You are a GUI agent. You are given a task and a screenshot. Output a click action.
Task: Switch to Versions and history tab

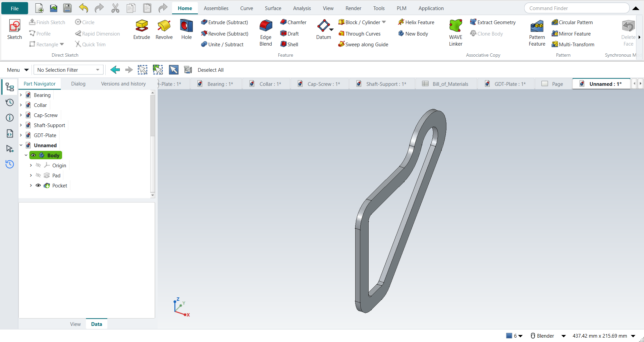click(123, 84)
